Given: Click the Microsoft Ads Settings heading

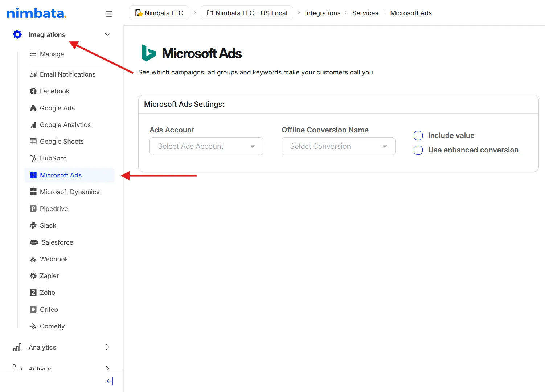Looking at the screenshot, I should [x=184, y=104].
